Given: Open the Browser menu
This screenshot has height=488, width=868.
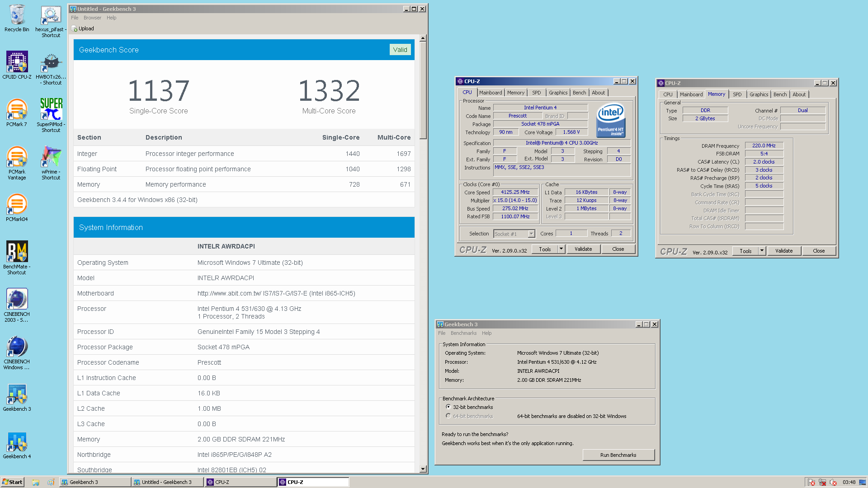Looking at the screenshot, I should pos(92,18).
